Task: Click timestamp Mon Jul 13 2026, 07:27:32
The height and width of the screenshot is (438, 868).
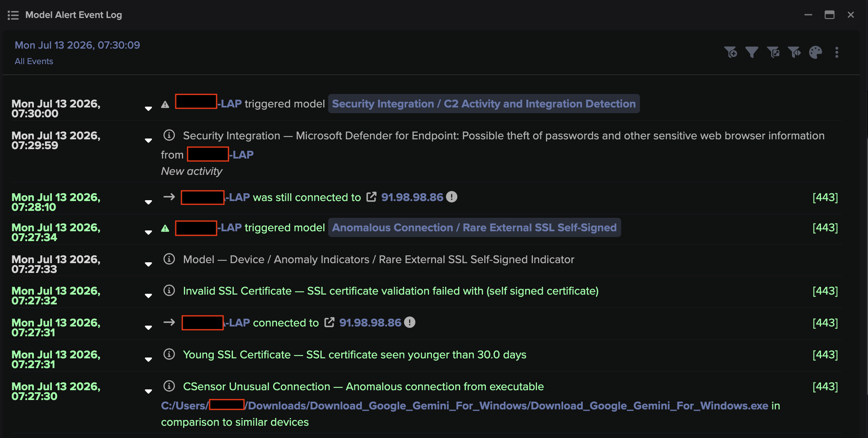Action: (x=56, y=296)
